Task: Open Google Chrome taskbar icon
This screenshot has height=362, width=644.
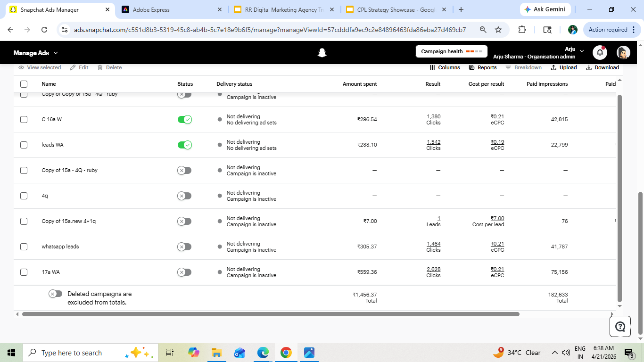Action: 286,353
